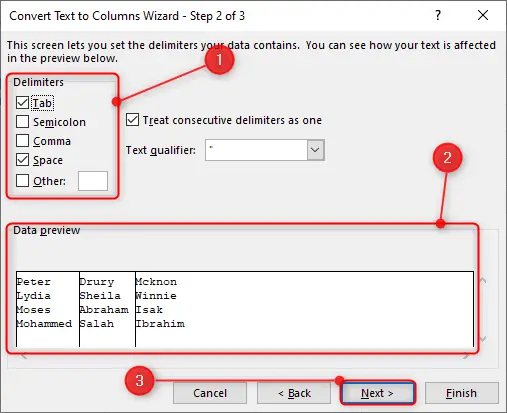Select the column containing 'Peter' in preview
The width and height of the screenshot is (507, 413).
pyautogui.click(x=48, y=309)
